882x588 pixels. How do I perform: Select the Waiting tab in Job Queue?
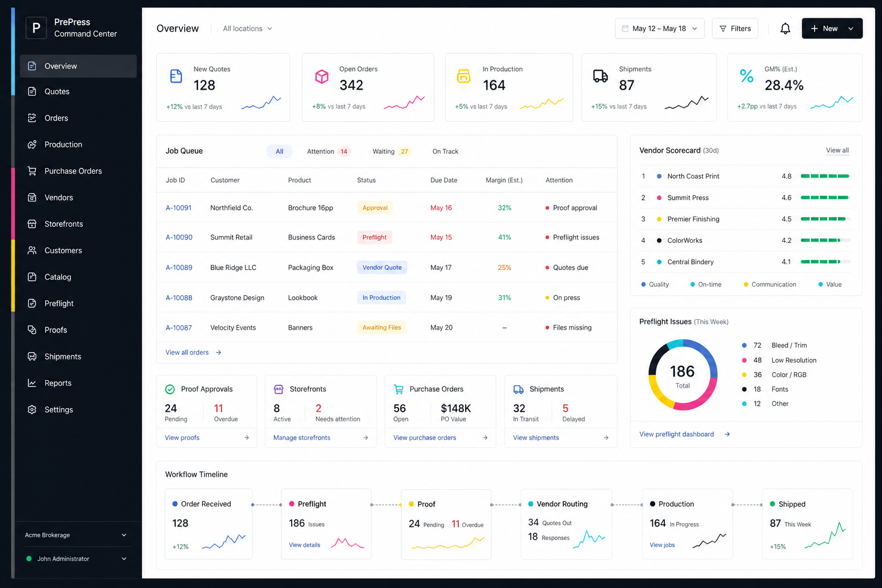[391, 152]
